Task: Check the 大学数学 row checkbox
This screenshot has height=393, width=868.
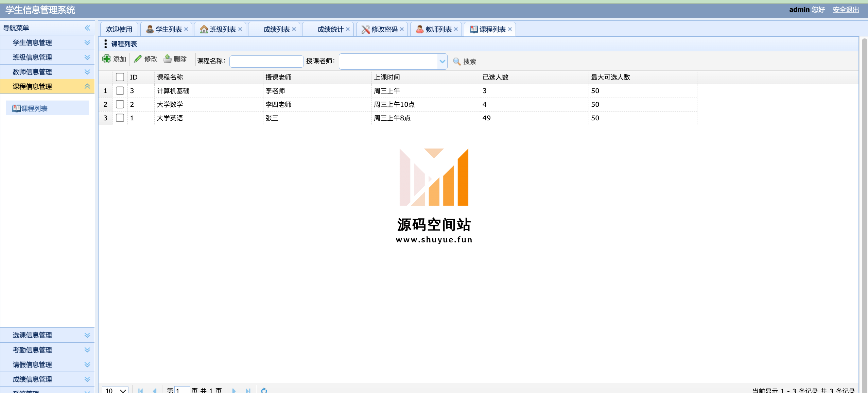Action: [x=120, y=104]
